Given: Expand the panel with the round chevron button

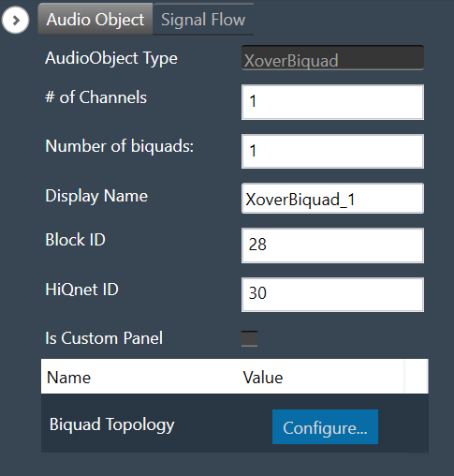Looking at the screenshot, I should [x=15, y=20].
